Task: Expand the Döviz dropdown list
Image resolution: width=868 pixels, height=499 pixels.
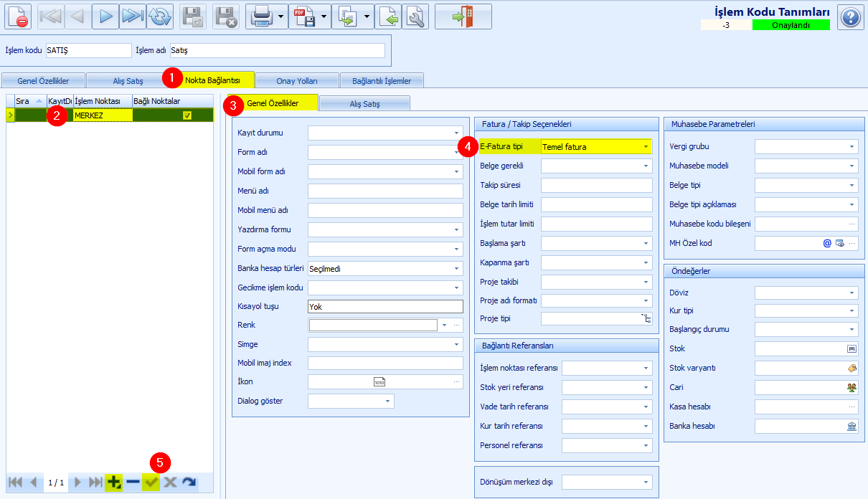Action: 852,293
